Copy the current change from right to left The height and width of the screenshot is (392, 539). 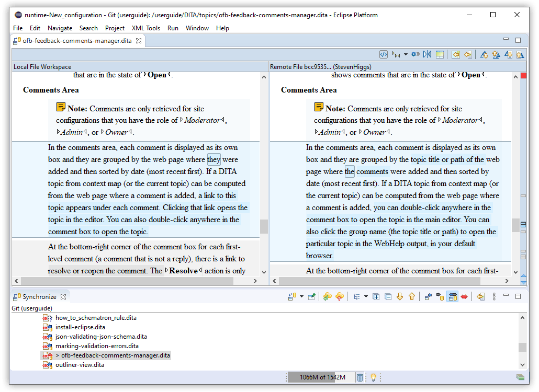point(468,54)
